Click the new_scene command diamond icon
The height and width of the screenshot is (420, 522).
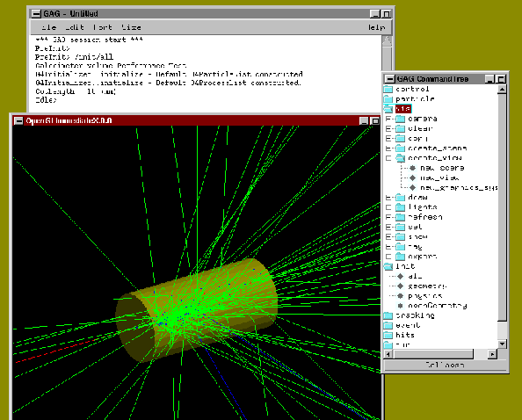pos(413,168)
